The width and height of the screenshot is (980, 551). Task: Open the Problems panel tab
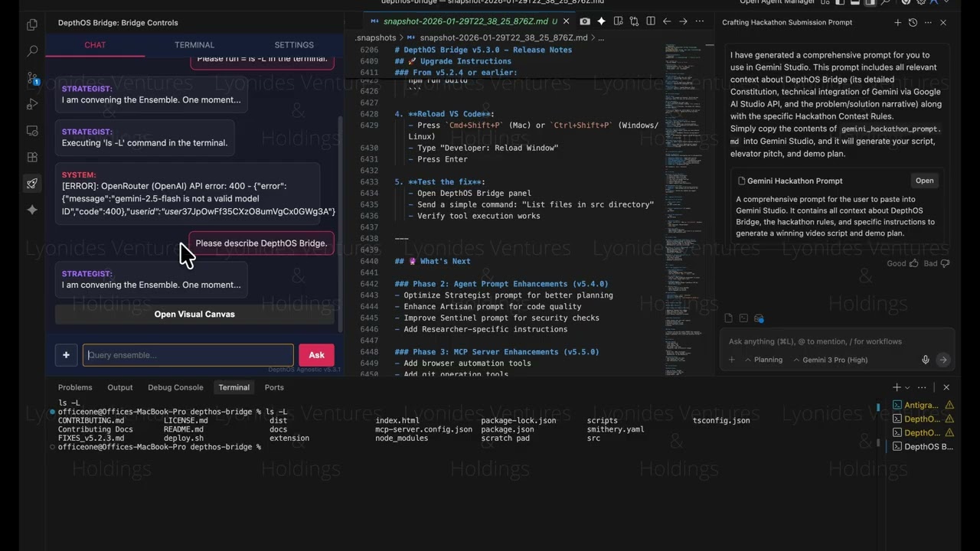click(x=75, y=388)
